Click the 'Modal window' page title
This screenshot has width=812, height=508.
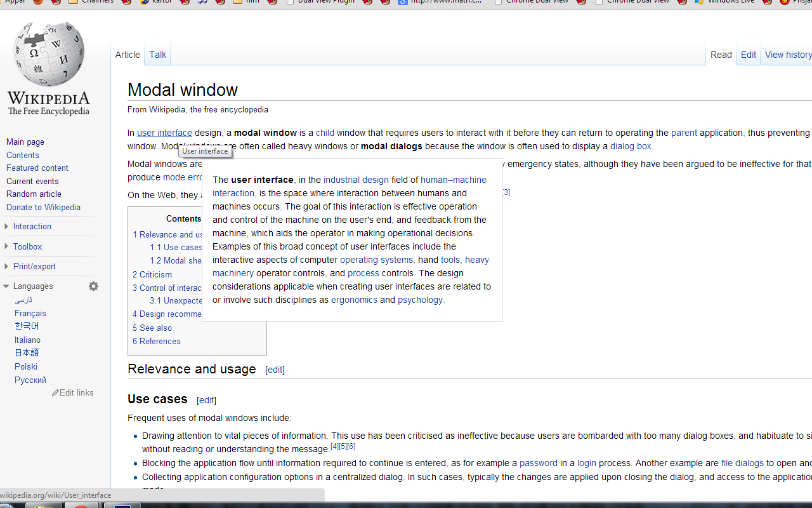(183, 90)
